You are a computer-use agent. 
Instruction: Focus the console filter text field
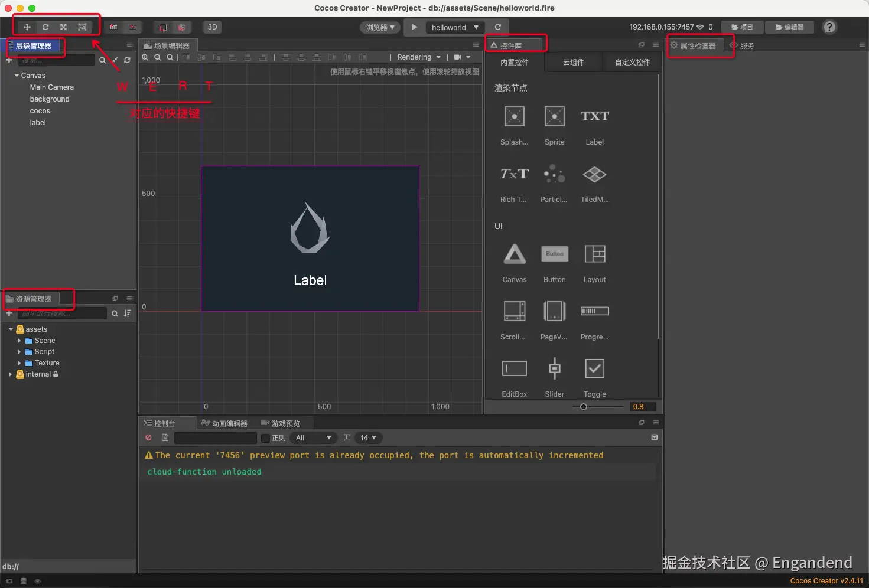point(216,438)
